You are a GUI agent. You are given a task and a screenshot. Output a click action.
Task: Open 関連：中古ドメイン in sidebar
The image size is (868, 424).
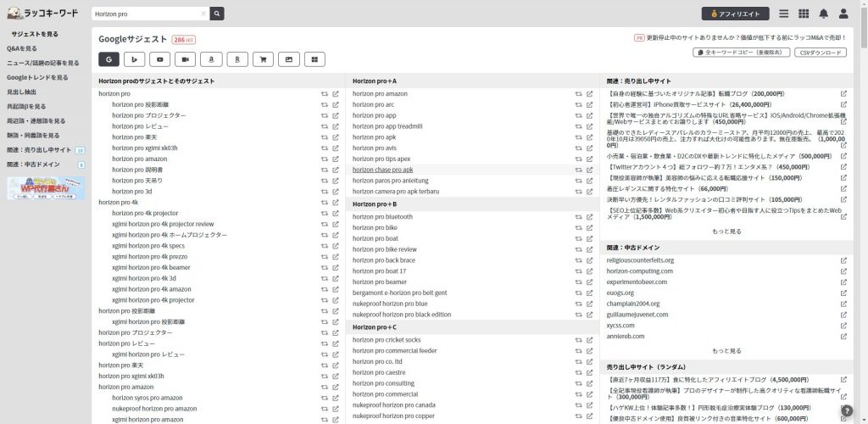[x=33, y=165]
